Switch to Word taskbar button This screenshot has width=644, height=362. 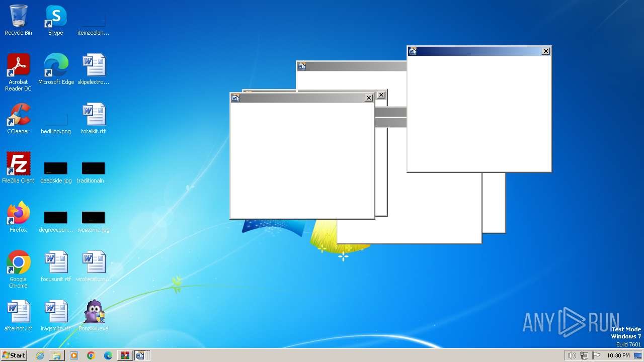tap(141, 355)
